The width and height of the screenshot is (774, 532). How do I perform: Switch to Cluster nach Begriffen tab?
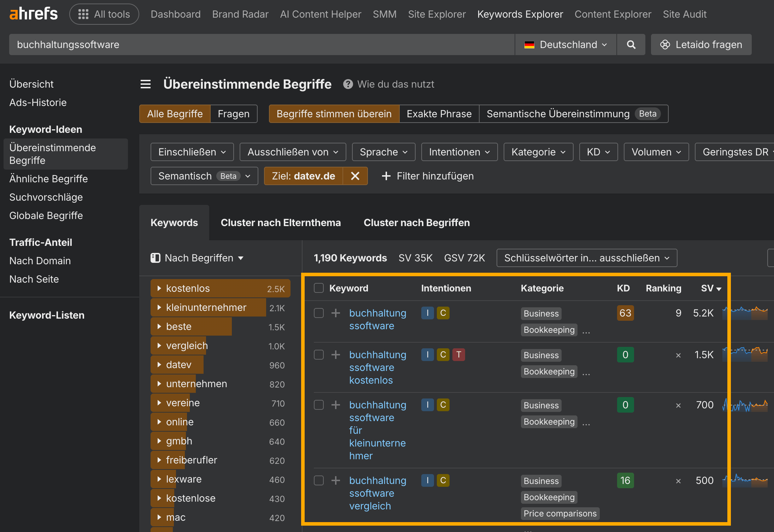[x=417, y=223]
